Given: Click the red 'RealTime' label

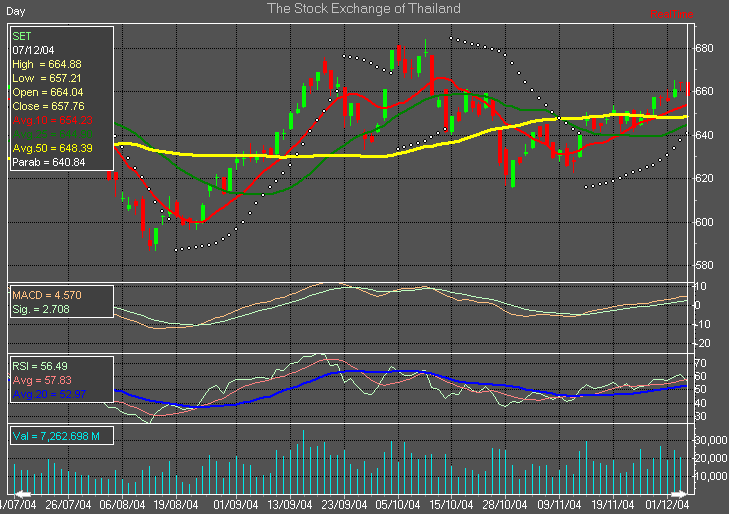Looking at the screenshot, I should tap(671, 14).
